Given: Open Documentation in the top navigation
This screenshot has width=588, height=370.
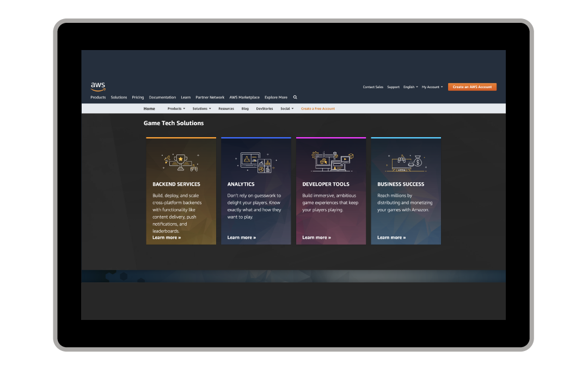Looking at the screenshot, I should (x=162, y=97).
